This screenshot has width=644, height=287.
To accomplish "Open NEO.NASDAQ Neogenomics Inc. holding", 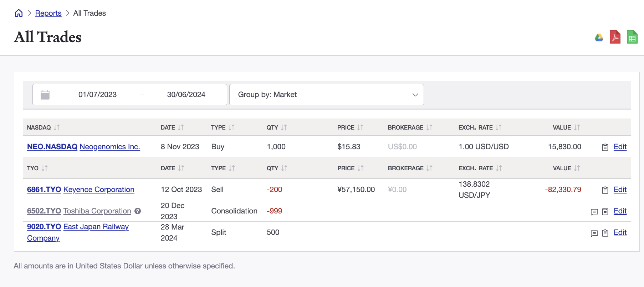I will [83, 147].
